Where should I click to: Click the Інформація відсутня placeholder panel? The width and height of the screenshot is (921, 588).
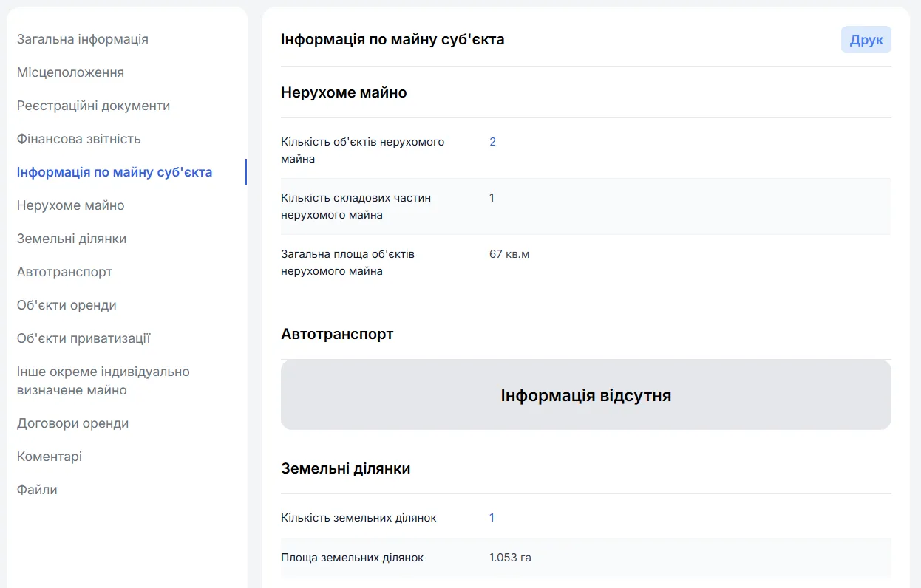click(585, 395)
